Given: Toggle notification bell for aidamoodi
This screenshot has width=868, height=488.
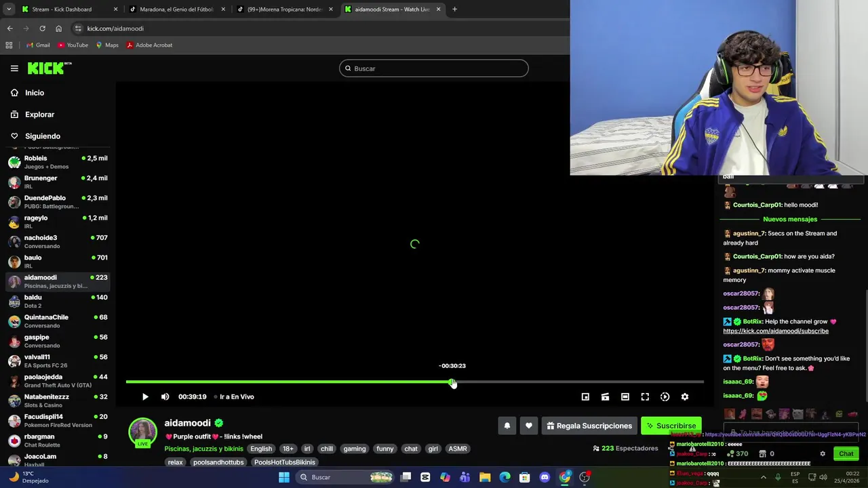Looking at the screenshot, I should pos(507,426).
